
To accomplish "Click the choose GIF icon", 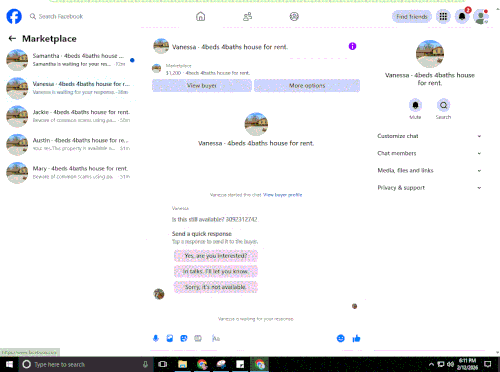I will (x=198, y=339).
